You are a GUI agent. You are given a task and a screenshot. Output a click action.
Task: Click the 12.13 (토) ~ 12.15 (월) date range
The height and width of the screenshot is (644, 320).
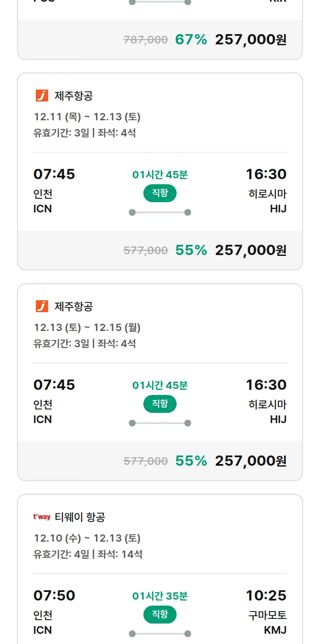tap(87, 328)
